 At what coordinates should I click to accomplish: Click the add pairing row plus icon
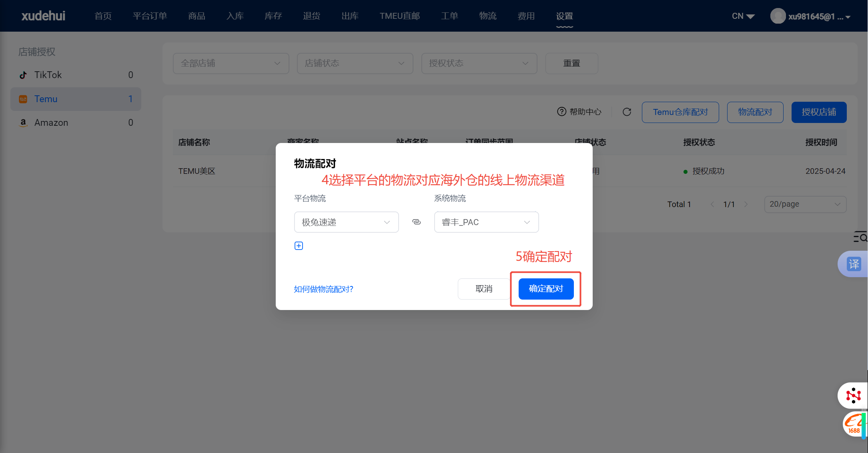(299, 246)
